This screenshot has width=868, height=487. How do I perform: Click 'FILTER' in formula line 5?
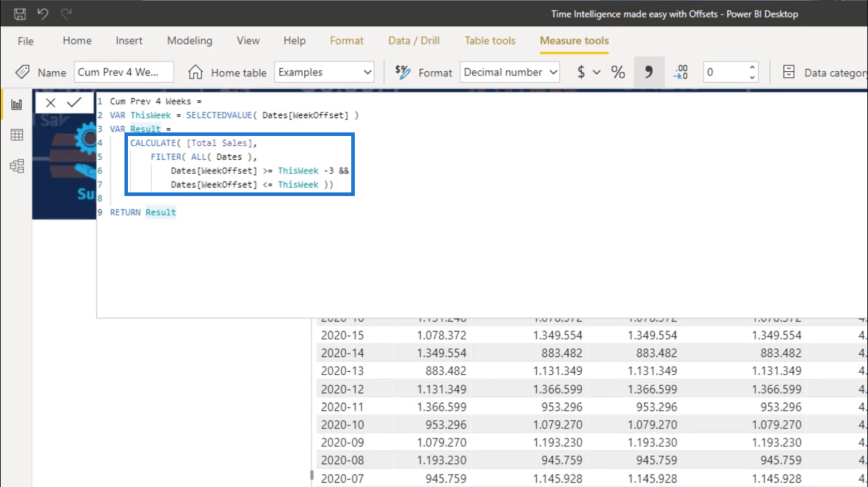click(x=166, y=157)
